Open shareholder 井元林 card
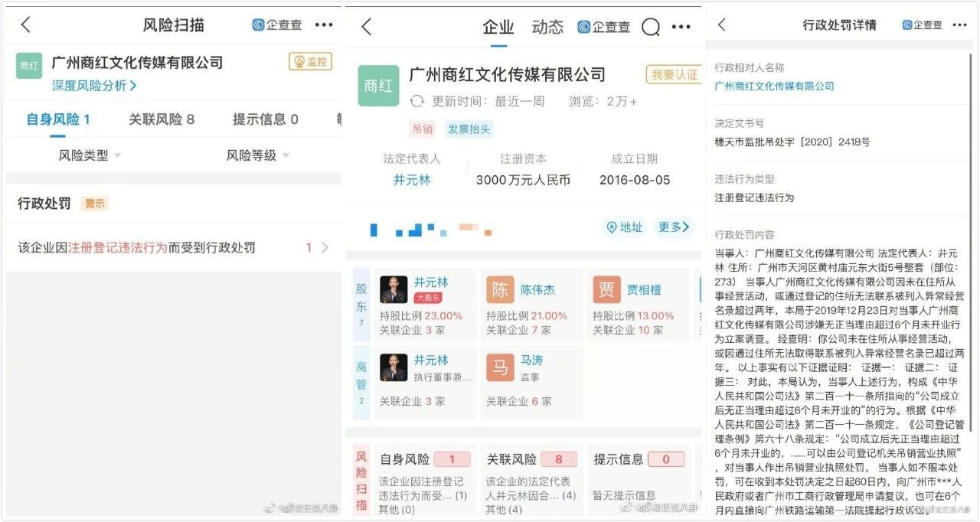The height and width of the screenshot is (522, 980). point(425,305)
